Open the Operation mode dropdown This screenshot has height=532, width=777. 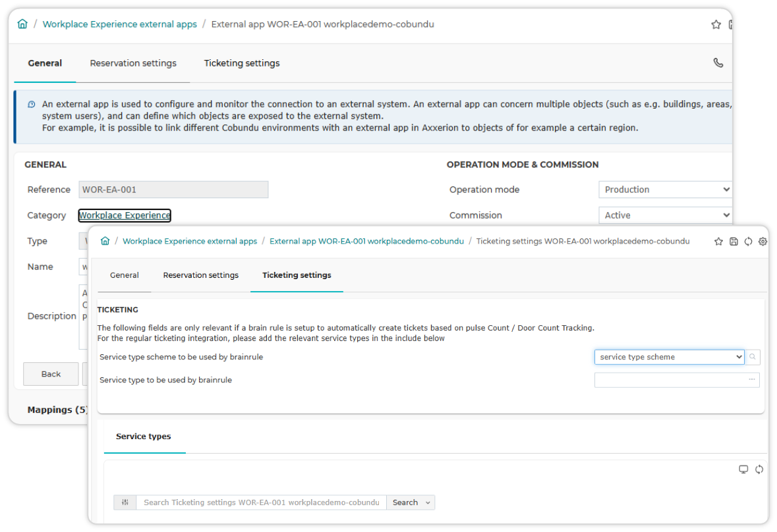point(665,190)
